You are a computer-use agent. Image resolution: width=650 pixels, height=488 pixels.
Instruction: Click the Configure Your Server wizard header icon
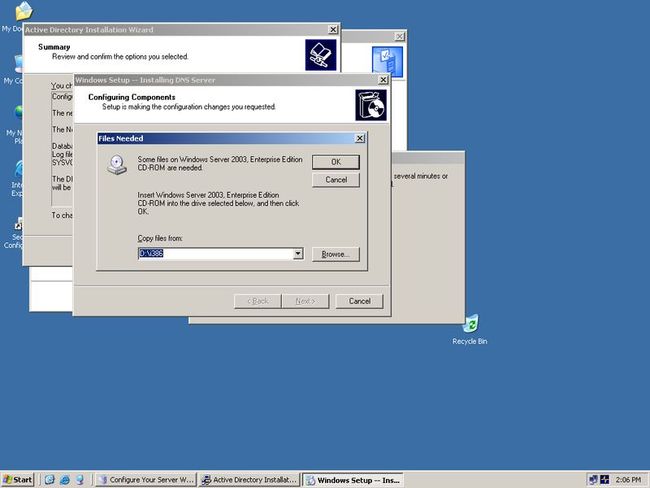coord(387,62)
